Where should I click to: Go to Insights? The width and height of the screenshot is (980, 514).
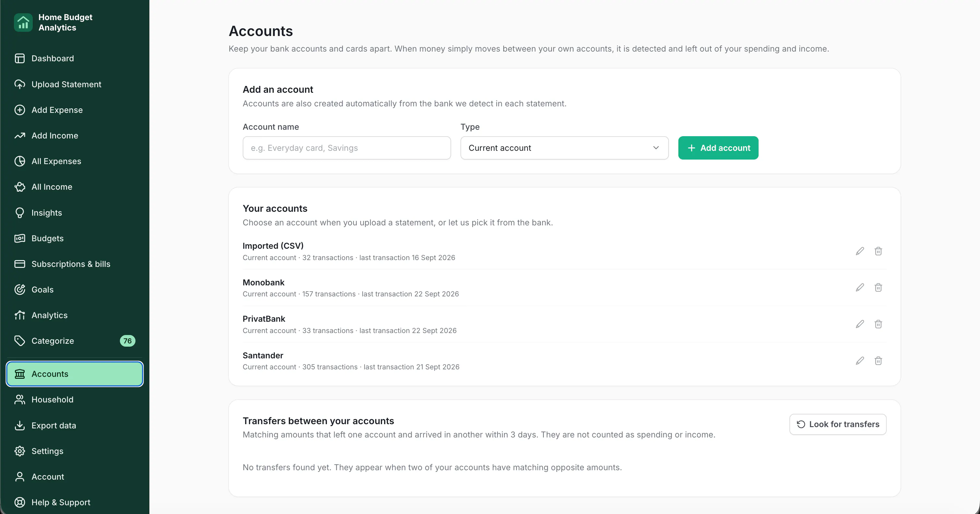(x=75, y=212)
